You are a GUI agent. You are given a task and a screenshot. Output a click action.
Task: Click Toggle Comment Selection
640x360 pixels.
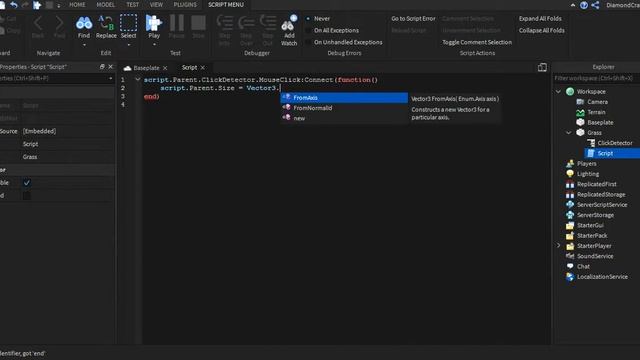[477, 42]
